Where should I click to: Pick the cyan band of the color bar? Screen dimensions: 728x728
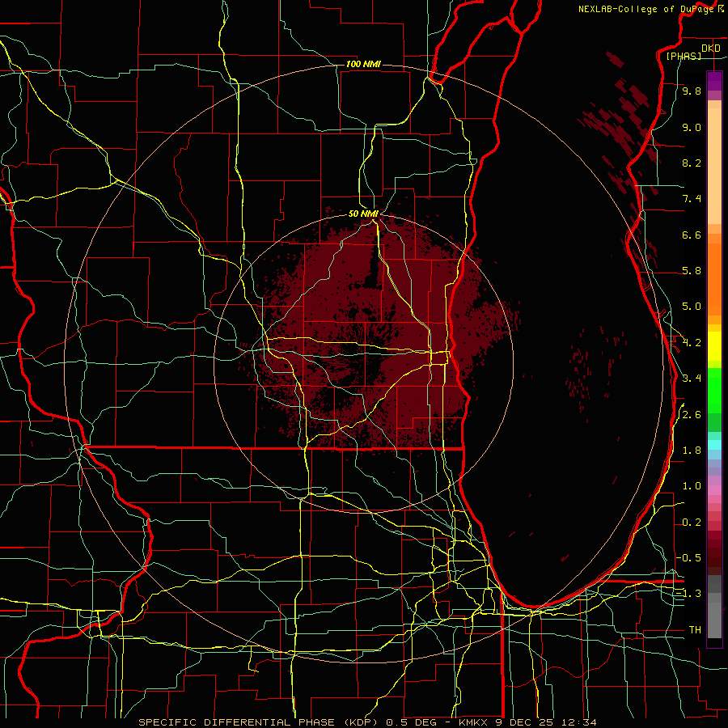point(714,444)
